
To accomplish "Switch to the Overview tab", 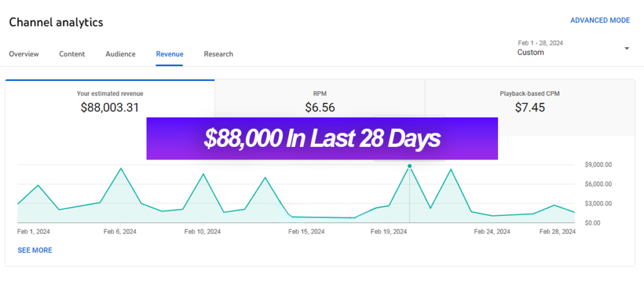I will 24,54.
